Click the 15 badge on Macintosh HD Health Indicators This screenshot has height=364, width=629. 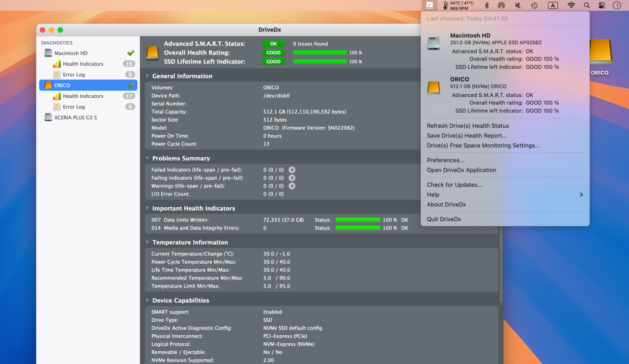click(129, 64)
